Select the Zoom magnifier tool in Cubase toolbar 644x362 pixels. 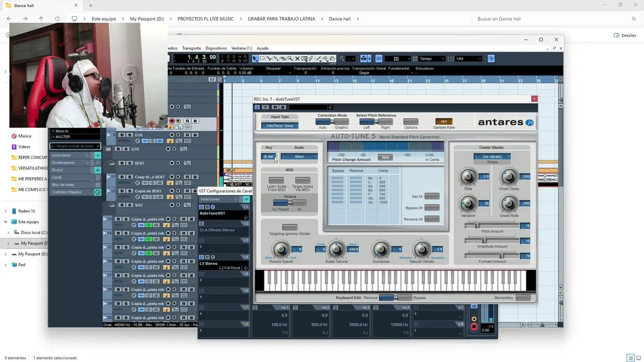point(290,59)
